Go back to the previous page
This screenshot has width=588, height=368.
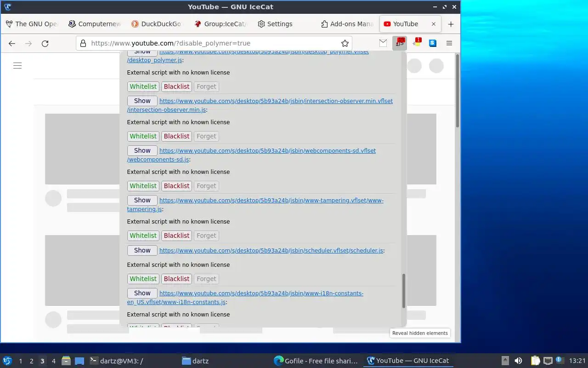click(x=12, y=43)
